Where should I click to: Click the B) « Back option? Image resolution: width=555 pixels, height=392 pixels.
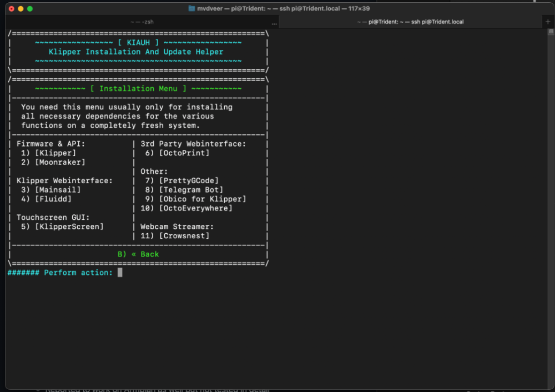(x=138, y=254)
